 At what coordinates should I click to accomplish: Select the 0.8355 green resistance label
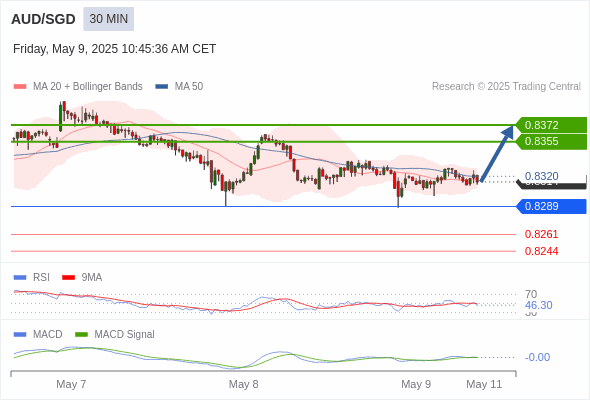tap(551, 141)
